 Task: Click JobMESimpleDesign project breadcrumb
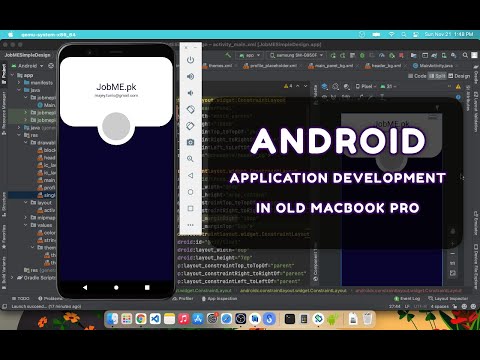(x=27, y=55)
